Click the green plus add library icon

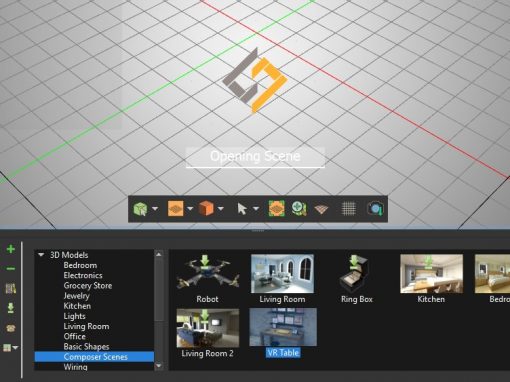tap(11, 249)
